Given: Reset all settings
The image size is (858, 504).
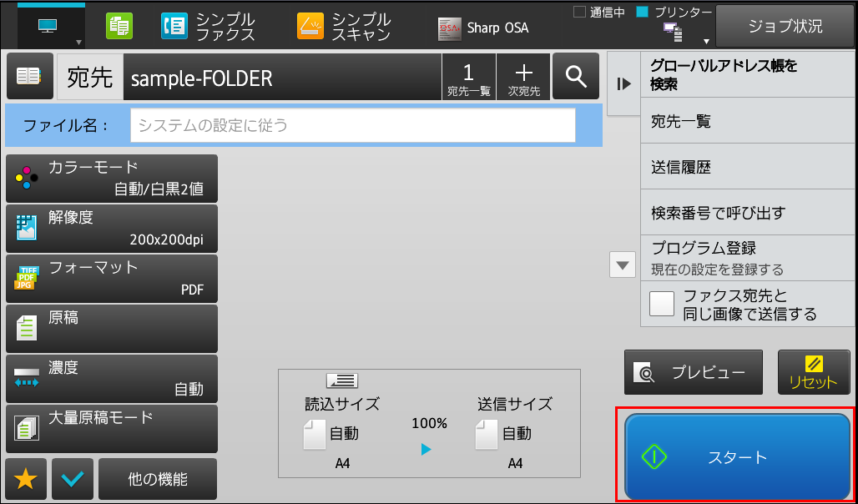Looking at the screenshot, I should pos(814,373).
